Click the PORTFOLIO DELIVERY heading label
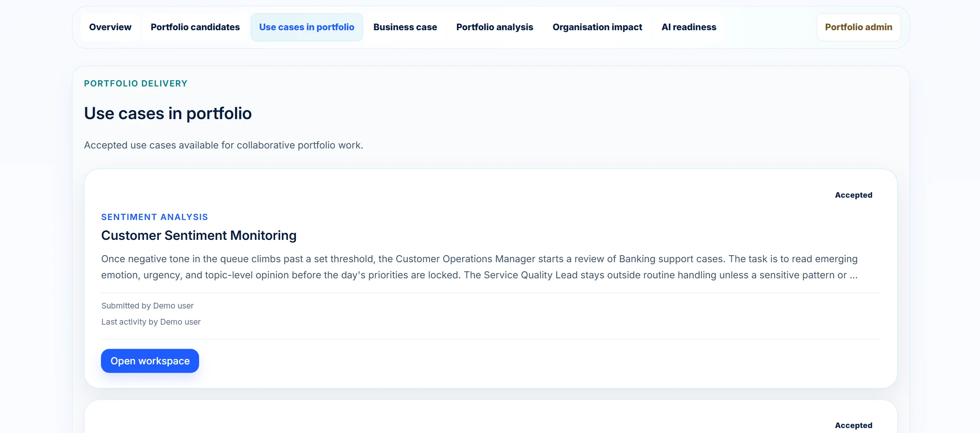Image resolution: width=980 pixels, height=433 pixels. [136, 84]
